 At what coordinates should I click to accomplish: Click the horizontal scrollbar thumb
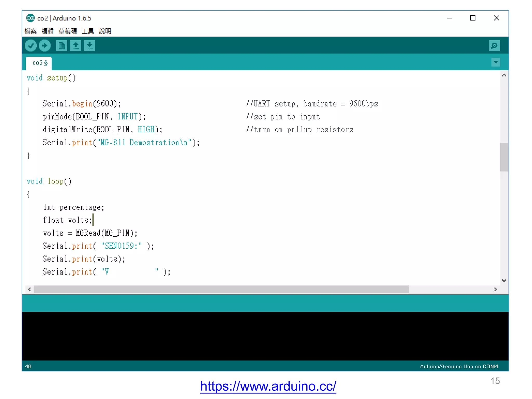[x=222, y=289]
